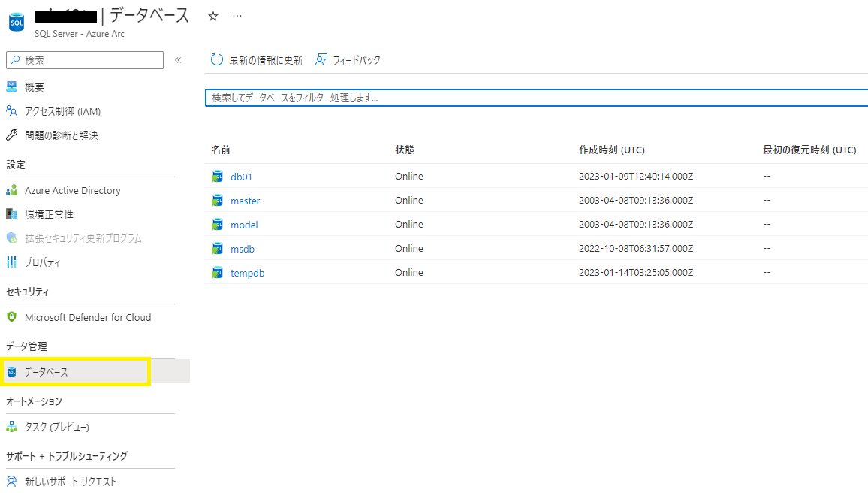
Task: Open the db01 database link
Action: [x=241, y=177]
